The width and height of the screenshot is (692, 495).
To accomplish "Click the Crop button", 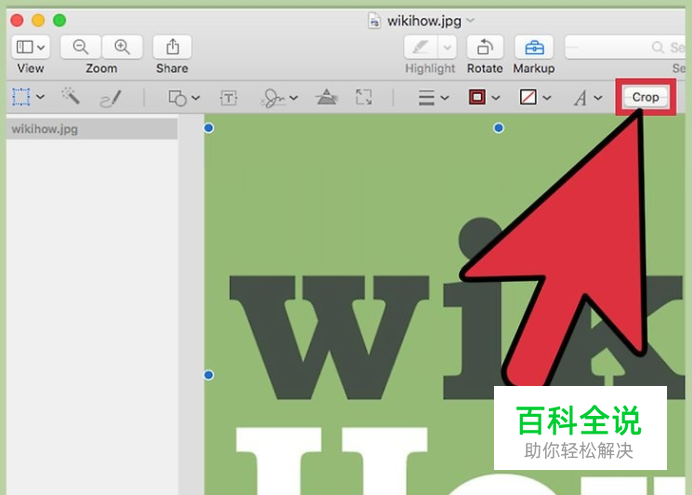I will [x=646, y=97].
